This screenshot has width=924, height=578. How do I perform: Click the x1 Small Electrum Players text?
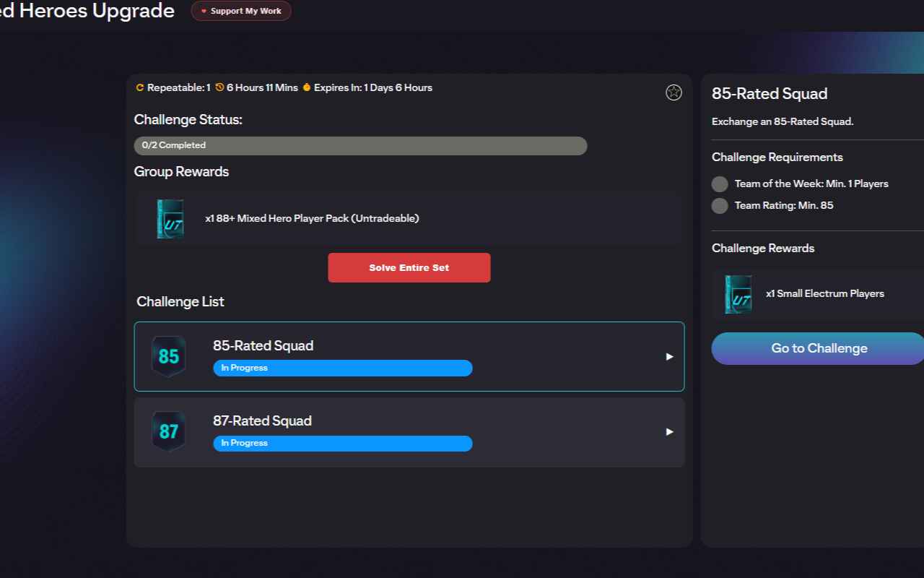pos(825,293)
